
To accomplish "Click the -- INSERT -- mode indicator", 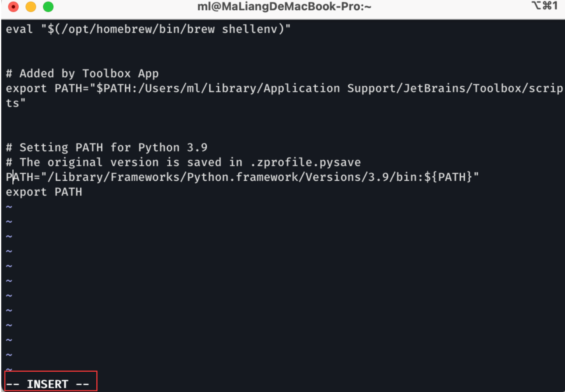I will (48, 384).
